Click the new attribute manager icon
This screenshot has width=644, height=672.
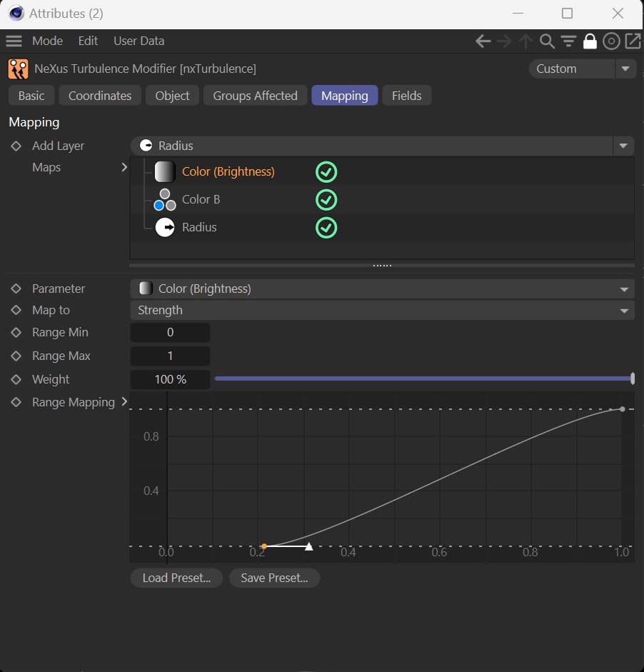(x=633, y=41)
